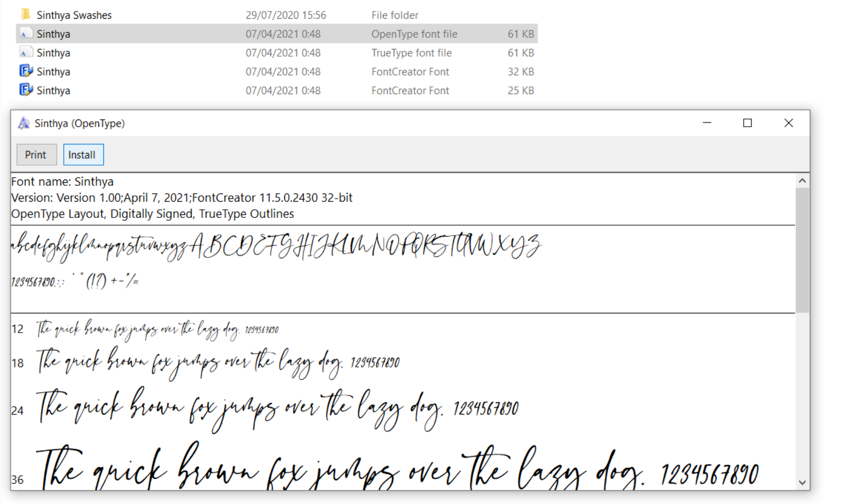The width and height of the screenshot is (844, 504).
Task: Click the scroll up arrow in preview
Action: (802, 181)
